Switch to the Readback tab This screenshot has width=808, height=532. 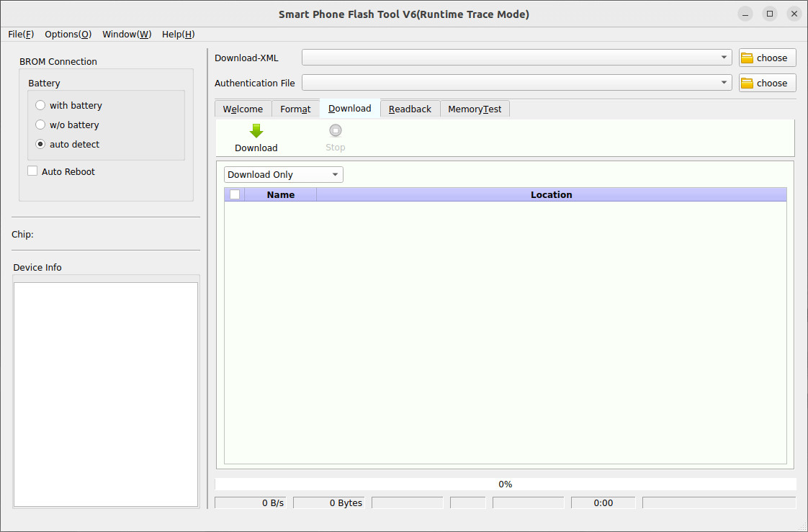point(409,109)
